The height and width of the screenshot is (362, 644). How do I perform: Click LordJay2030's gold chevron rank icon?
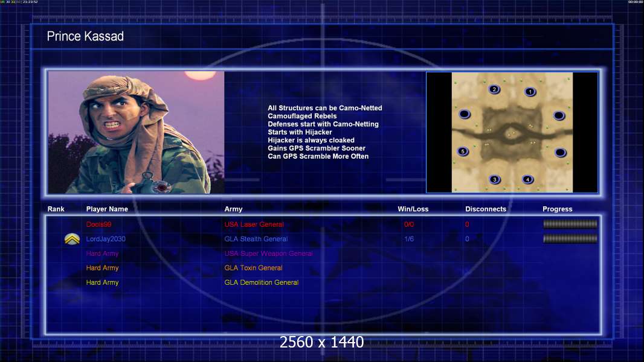click(72, 239)
